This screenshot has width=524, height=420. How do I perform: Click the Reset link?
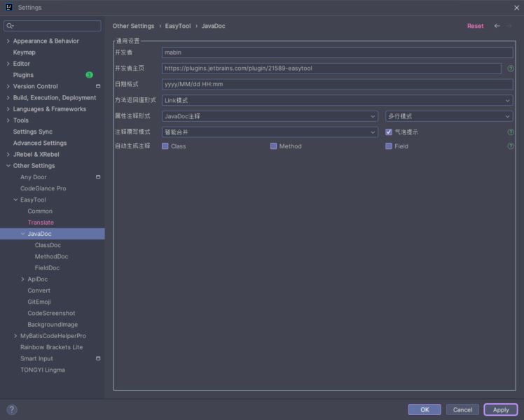(x=475, y=26)
